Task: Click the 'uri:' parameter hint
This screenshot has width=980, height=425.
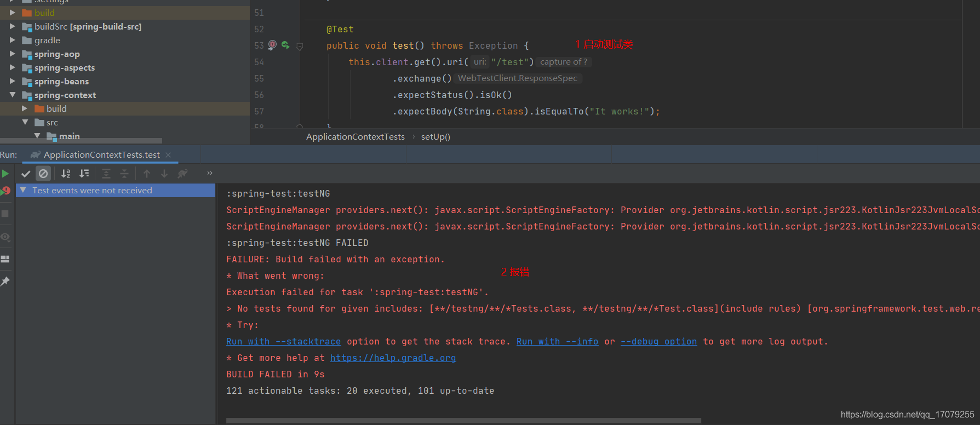Action: click(480, 62)
